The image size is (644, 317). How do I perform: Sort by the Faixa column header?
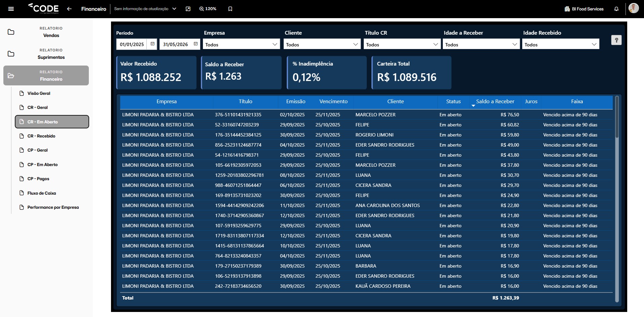pos(577,102)
